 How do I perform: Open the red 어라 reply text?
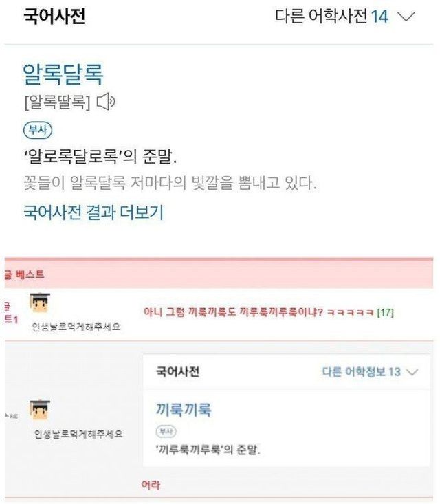(x=151, y=484)
